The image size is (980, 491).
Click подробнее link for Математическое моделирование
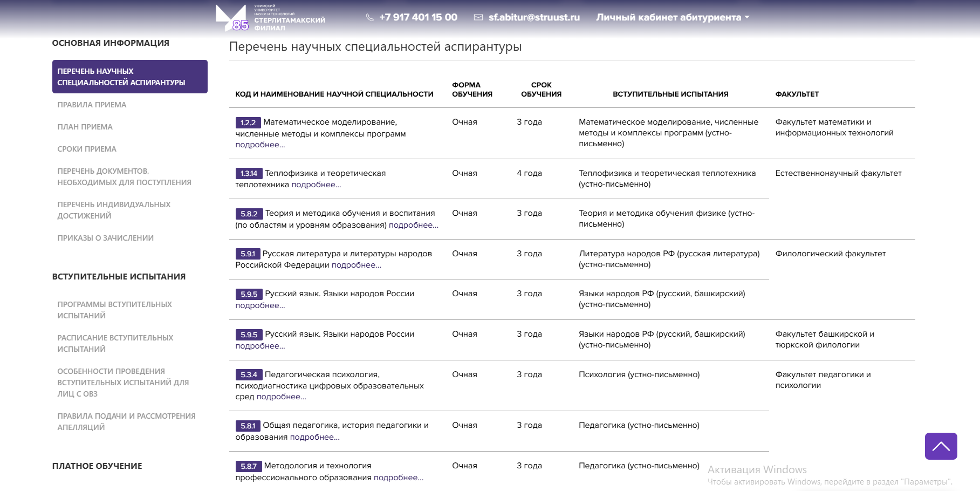[x=260, y=145]
